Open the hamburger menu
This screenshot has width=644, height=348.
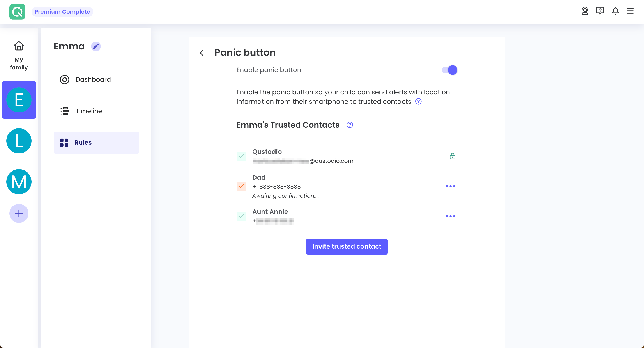[x=630, y=11]
